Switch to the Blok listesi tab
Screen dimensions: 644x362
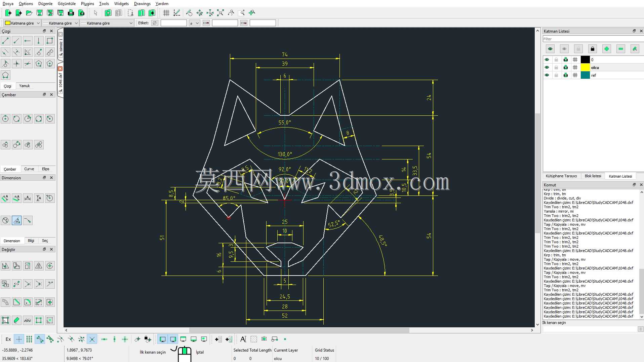pos(593,176)
